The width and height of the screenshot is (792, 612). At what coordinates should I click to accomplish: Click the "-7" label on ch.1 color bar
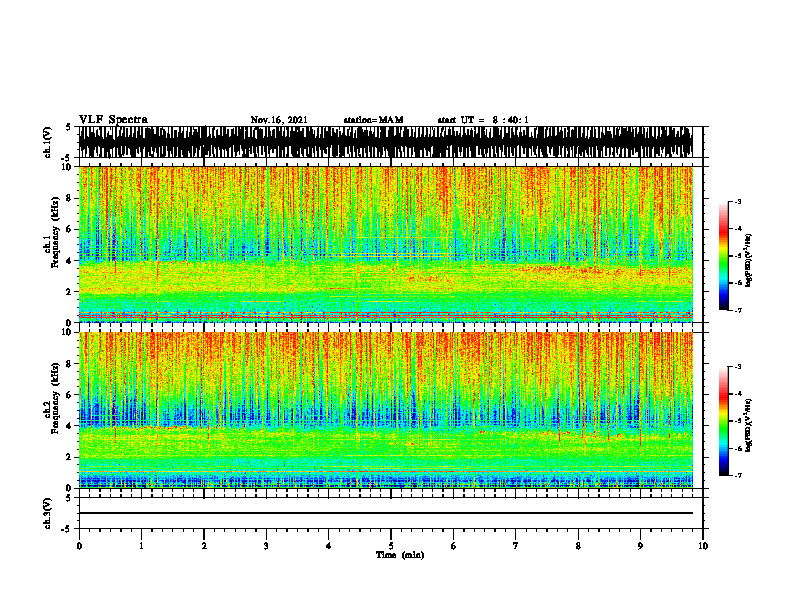click(x=738, y=310)
